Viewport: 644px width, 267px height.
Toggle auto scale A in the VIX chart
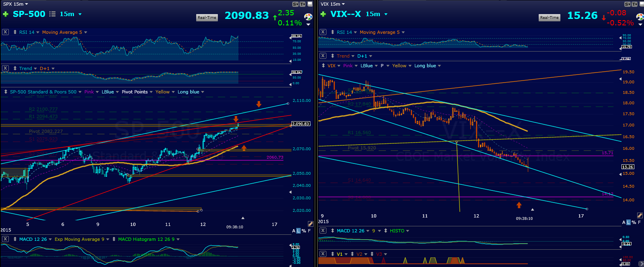624,222
